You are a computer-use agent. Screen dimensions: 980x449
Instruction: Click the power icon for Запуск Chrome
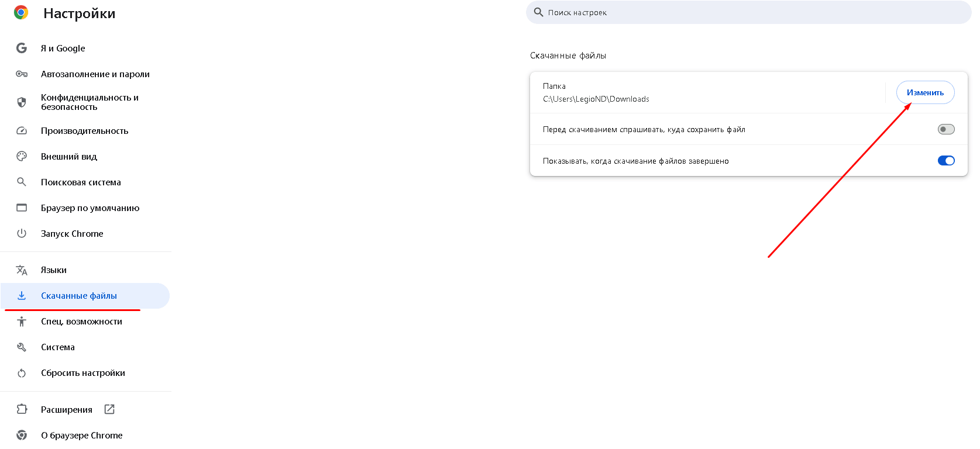click(x=22, y=234)
